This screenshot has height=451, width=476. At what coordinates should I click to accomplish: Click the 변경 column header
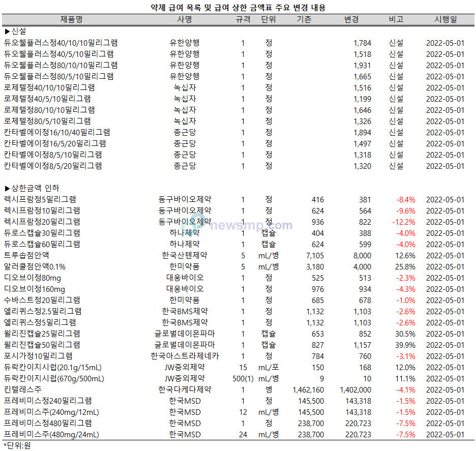click(351, 19)
